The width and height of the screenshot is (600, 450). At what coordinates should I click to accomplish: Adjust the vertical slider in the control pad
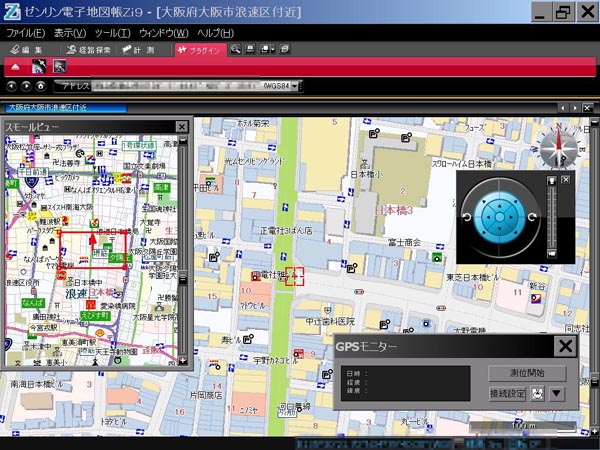pyautogui.click(x=551, y=217)
